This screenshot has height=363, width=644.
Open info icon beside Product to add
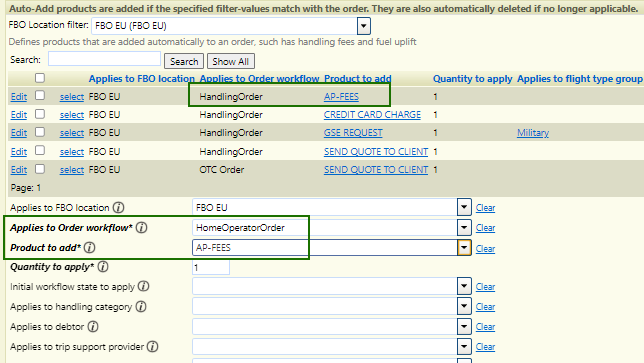[x=90, y=248]
